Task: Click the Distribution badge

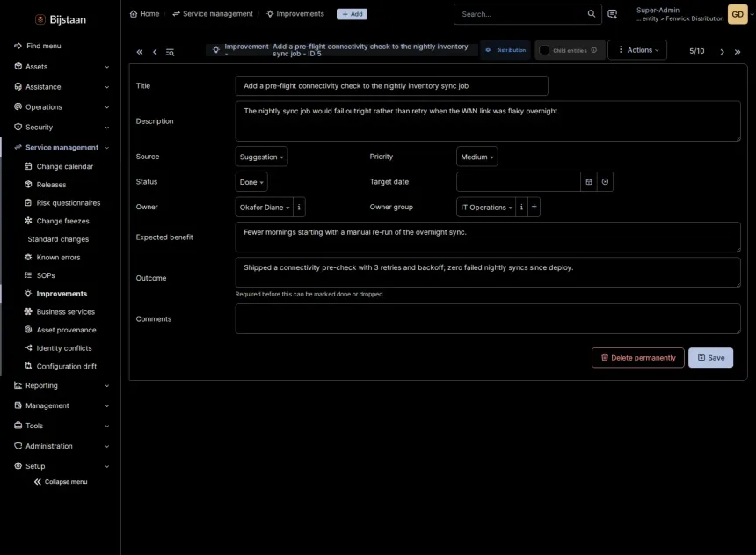Action: pyautogui.click(x=505, y=50)
